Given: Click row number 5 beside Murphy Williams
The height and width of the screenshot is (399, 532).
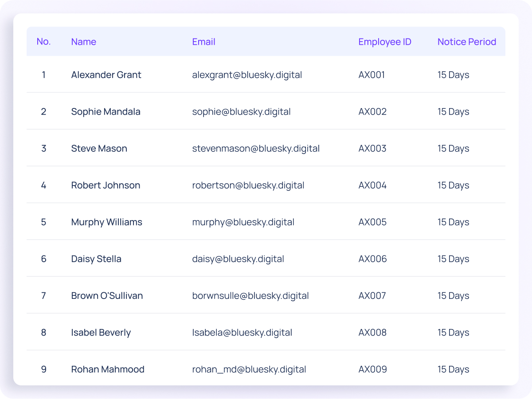Looking at the screenshot, I should click(43, 222).
